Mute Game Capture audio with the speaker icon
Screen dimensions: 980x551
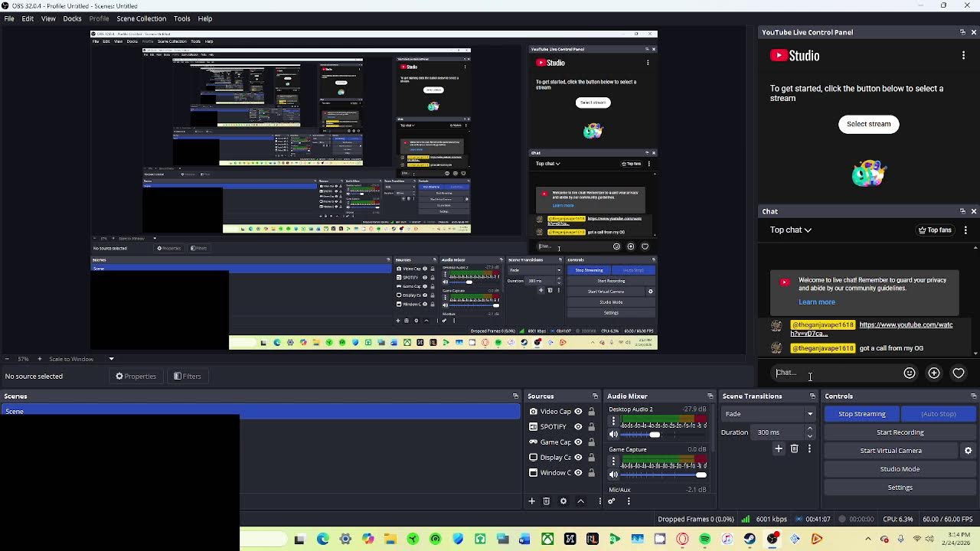(x=613, y=475)
